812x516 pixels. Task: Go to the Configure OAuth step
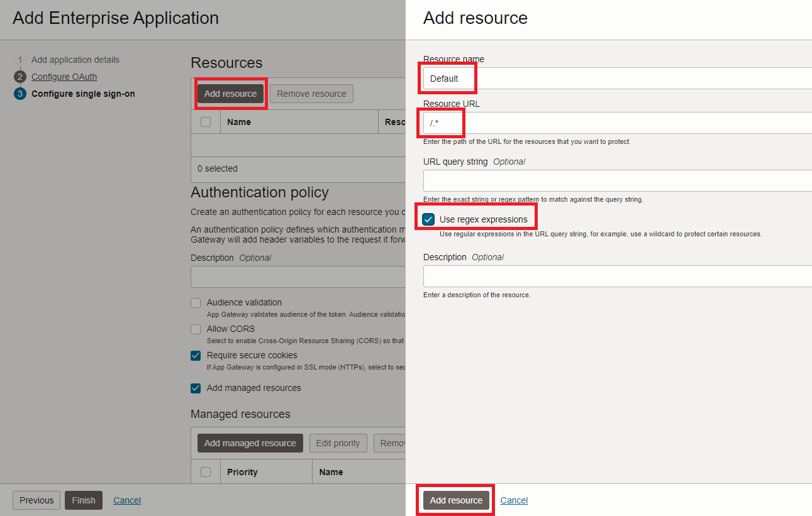click(x=64, y=77)
